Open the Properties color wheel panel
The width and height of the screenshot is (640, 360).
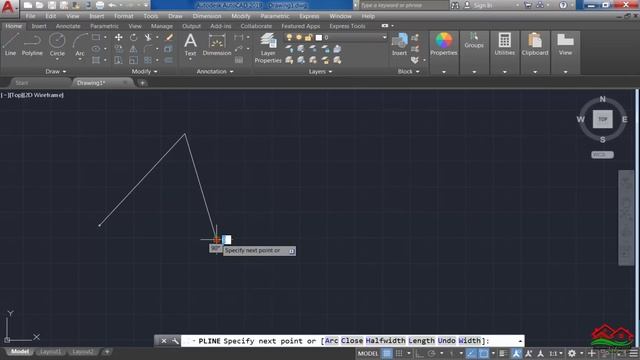pos(444,44)
